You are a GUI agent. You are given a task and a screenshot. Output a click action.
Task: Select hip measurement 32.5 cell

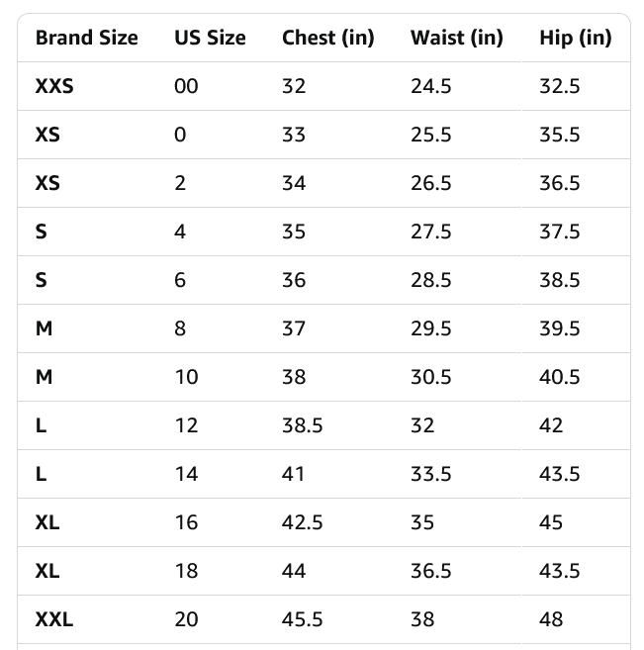pos(559,86)
